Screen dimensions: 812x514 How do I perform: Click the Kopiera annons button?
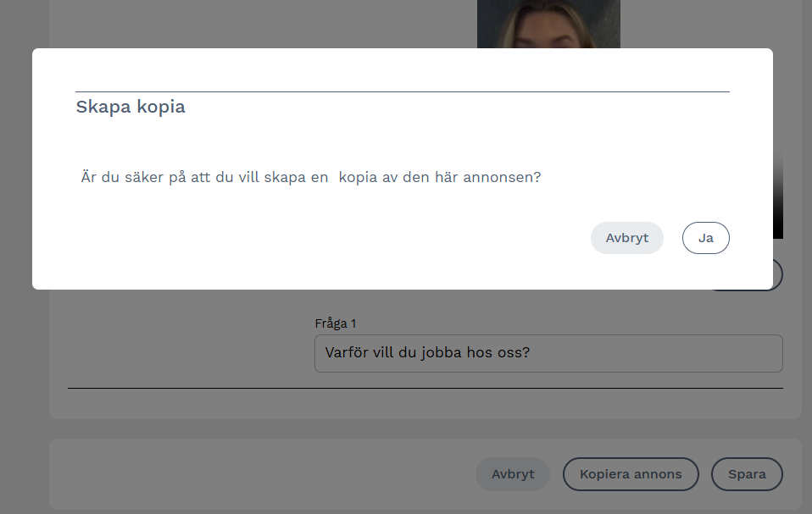[x=630, y=474]
